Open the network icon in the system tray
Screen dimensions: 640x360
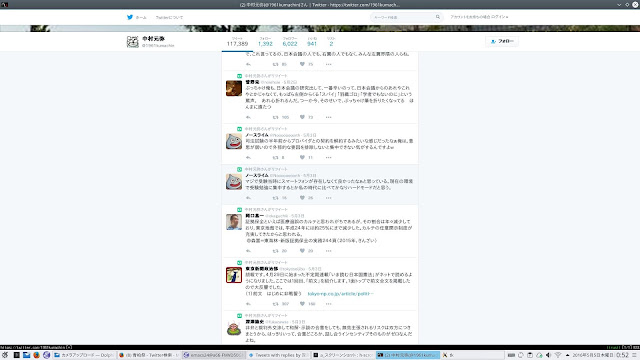pyautogui.click(x=558, y=355)
